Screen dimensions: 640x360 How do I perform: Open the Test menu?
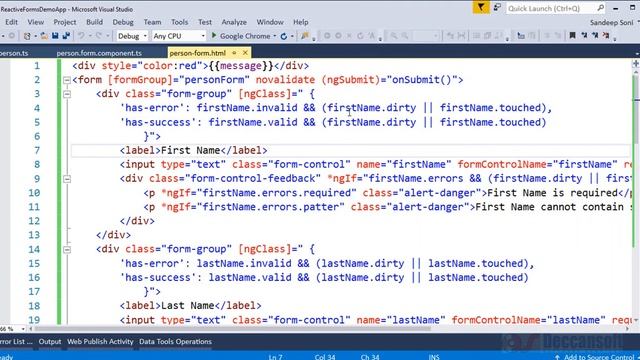point(205,22)
